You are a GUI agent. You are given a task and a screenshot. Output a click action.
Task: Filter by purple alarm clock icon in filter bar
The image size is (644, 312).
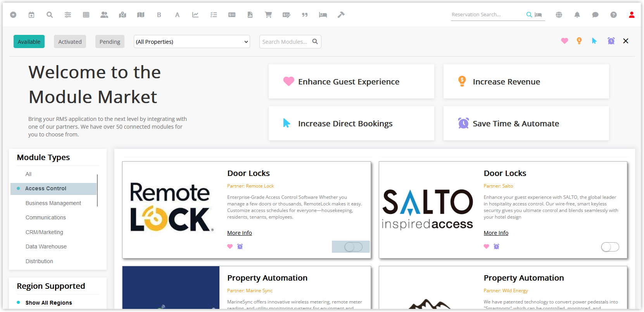tap(611, 41)
